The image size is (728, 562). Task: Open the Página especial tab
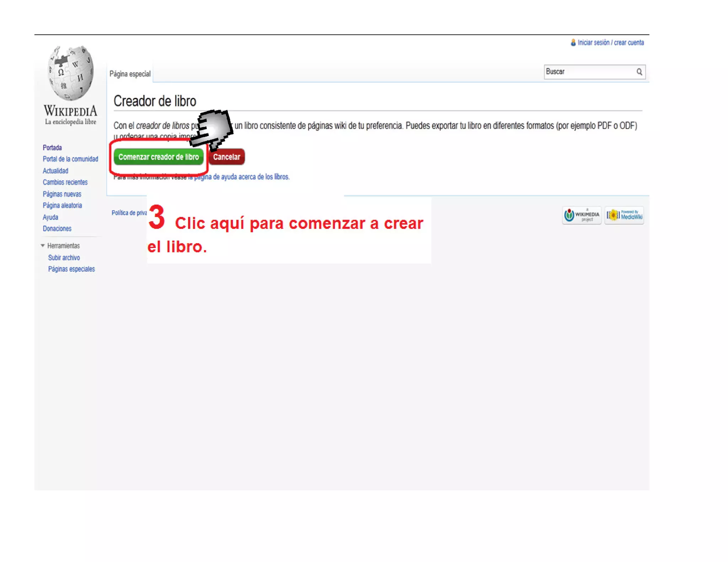click(130, 74)
